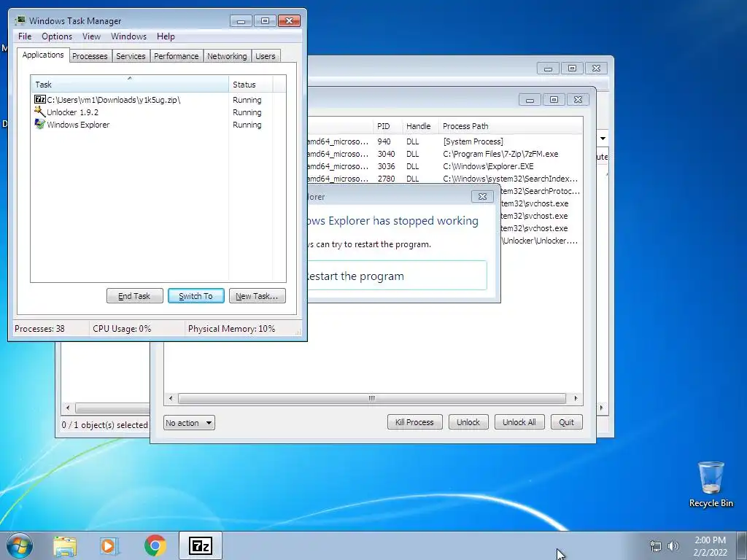The width and height of the screenshot is (747, 560).
Task: Click the Windows Explorer task icon
Action: coord(40,124)
